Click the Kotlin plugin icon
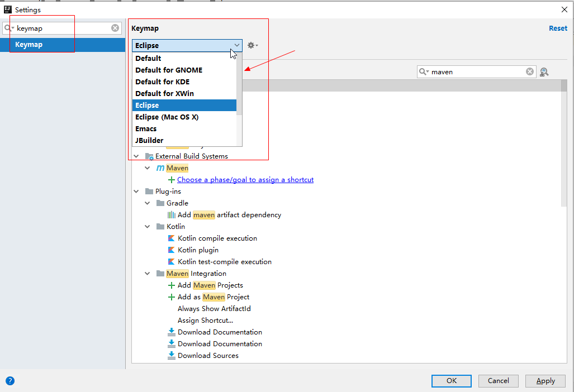 click(172, 250)
